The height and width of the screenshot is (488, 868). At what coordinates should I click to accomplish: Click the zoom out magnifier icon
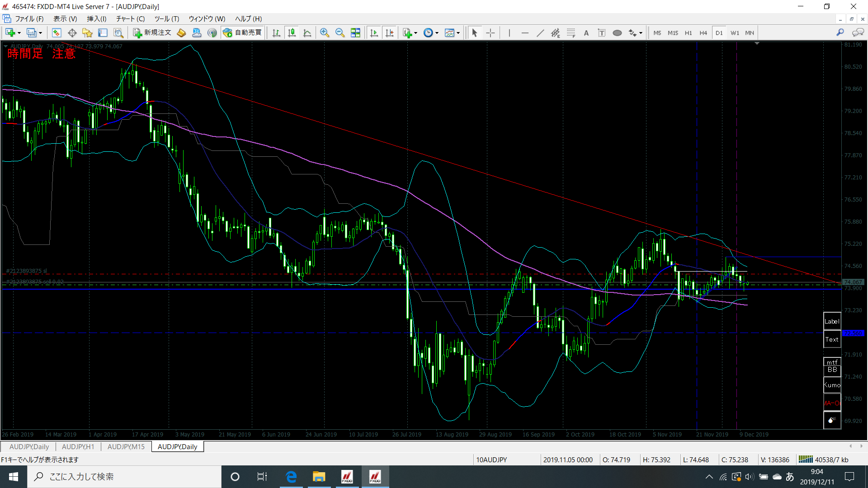pyautogui.click(x=340, y=33)
